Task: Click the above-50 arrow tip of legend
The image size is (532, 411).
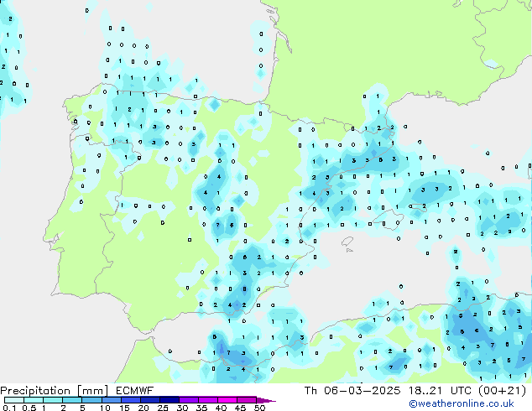Action: [x=266, y=400]
